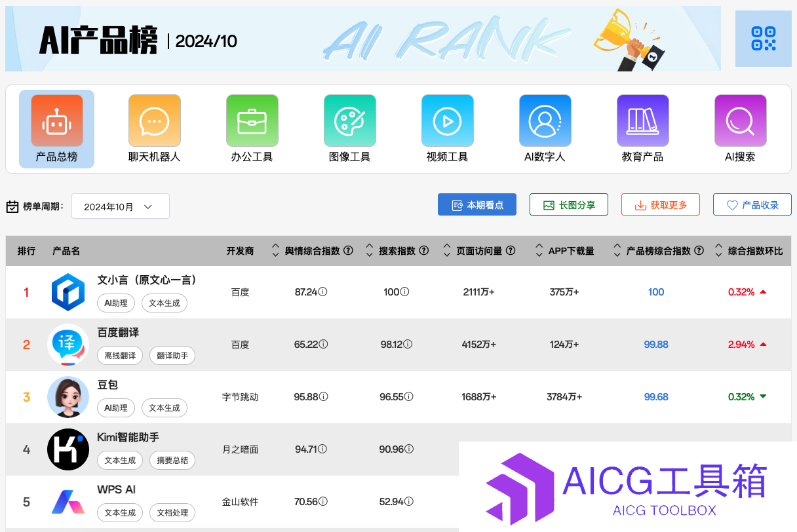The width and height of the screenshot is (797, 532).
Task: Select the AI数字人 person icon
Action: [545, 121]
